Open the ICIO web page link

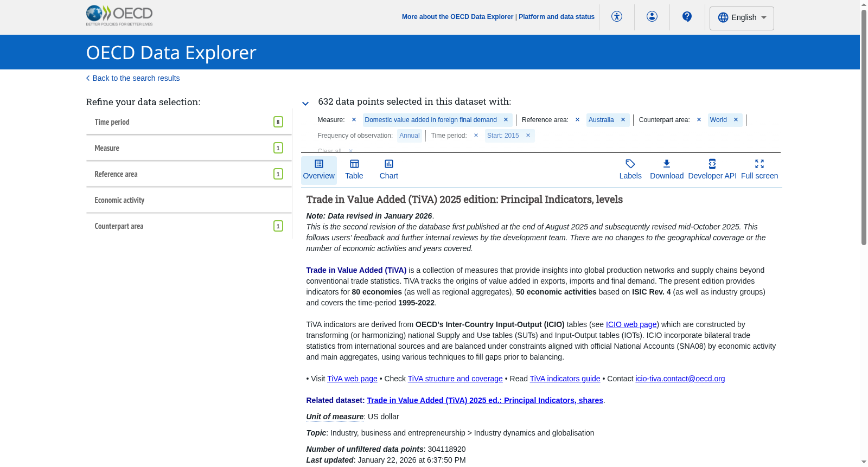pyautogui.click(x=631, y=324)
